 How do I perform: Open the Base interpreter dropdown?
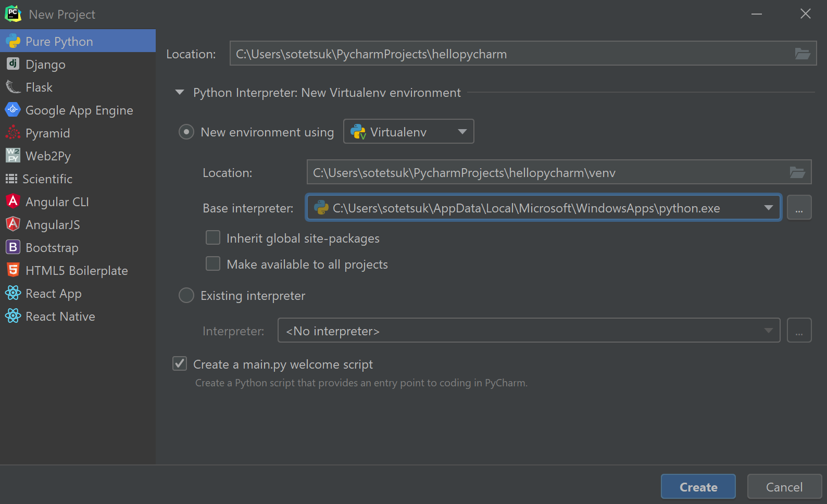544,208
